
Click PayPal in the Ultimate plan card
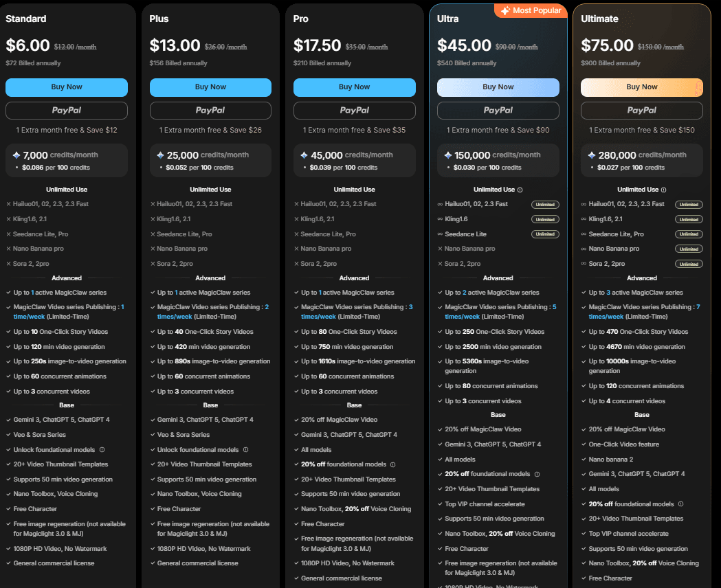pyautogui.click(x=642, y=110)
